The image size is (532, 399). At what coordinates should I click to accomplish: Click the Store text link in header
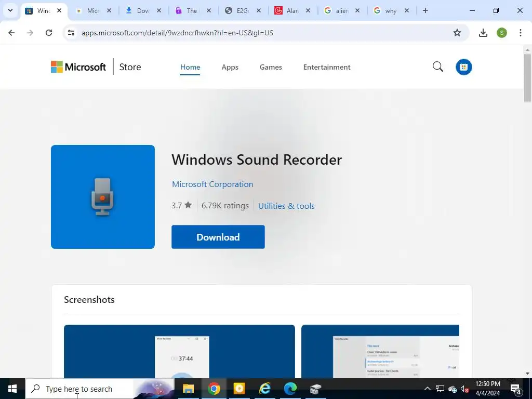[130, 67]
